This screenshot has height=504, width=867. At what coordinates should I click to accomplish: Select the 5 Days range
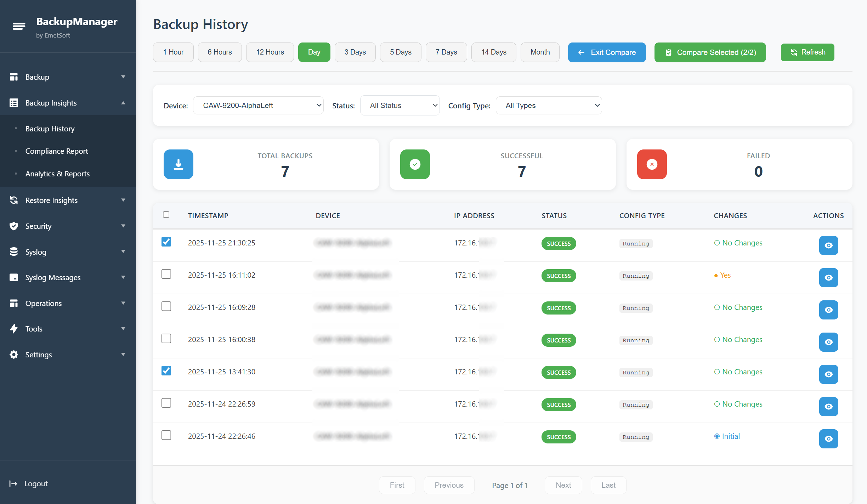pyautogui.click(x=401, y=52)
